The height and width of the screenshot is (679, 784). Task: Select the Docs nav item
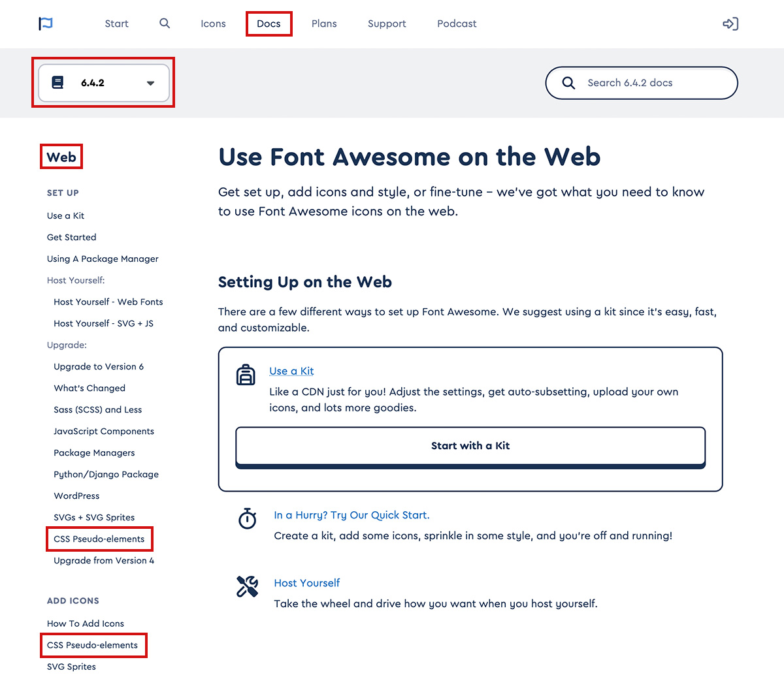pyautogui.click(x=269, y=24)
